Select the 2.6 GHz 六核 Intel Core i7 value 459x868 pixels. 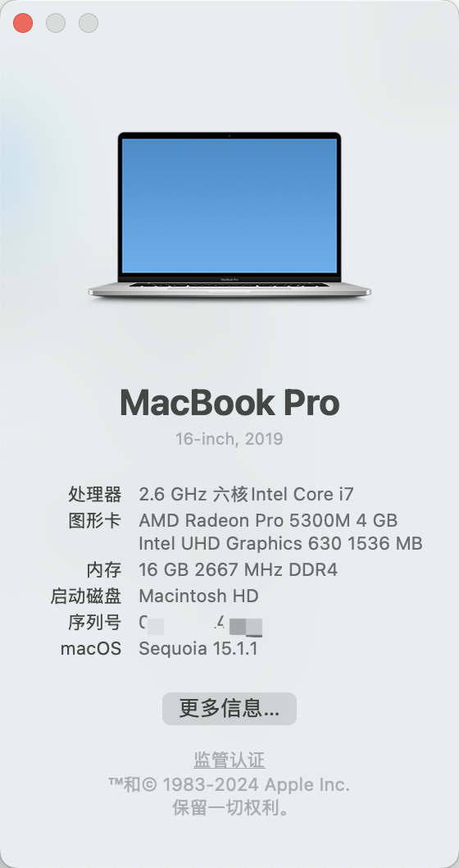click(x=246, y=494)
